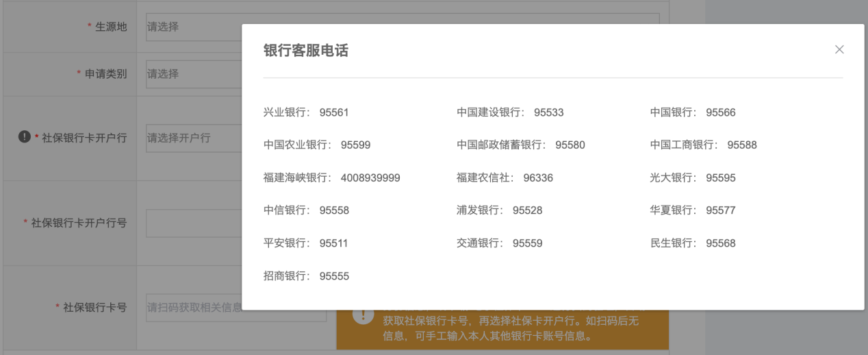Click the 中国建设银行 label
Image resolution: width=868 pixels, height=355 pixels.
(x=489, y=112)
